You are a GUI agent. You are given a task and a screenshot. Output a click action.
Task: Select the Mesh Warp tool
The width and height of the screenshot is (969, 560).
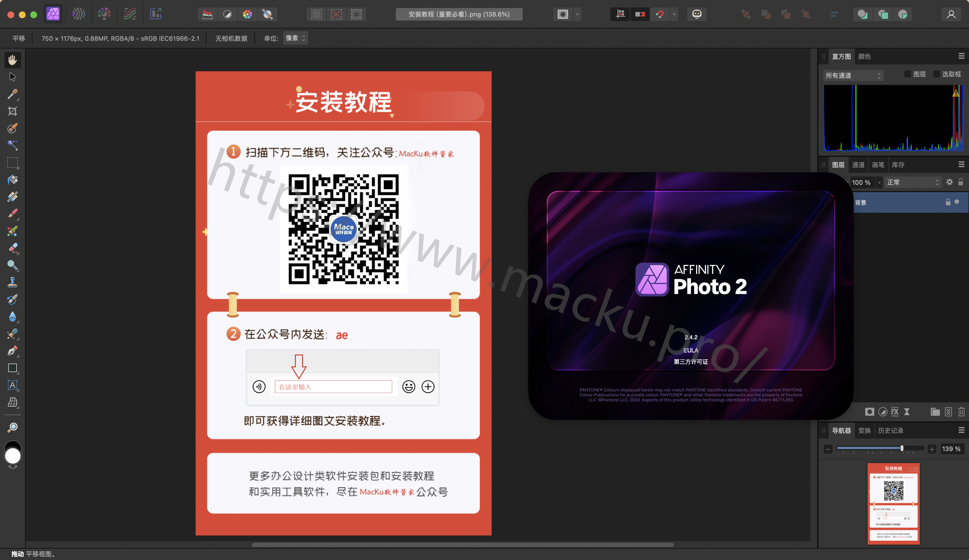pos(12,402)
